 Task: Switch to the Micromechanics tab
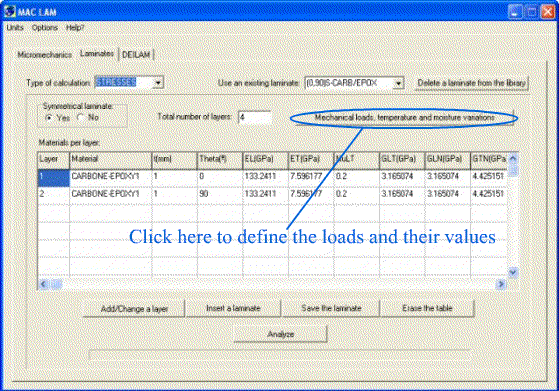pos(45,55)
